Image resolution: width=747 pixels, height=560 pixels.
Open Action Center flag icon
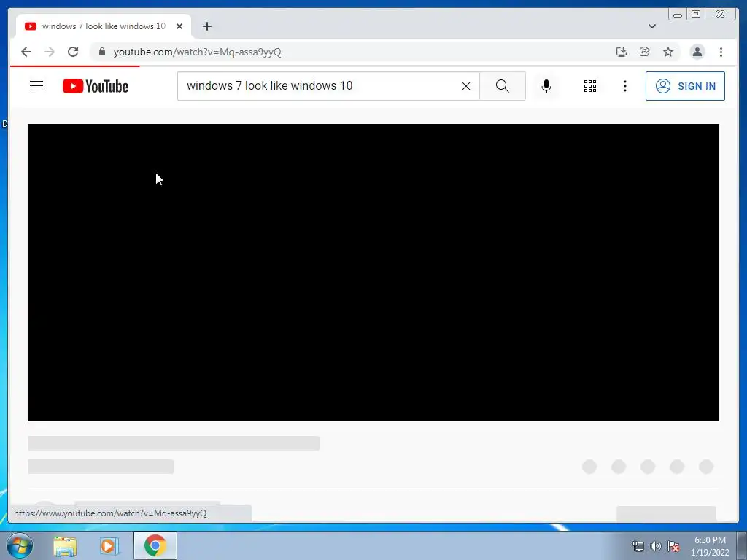pos(673,546)
